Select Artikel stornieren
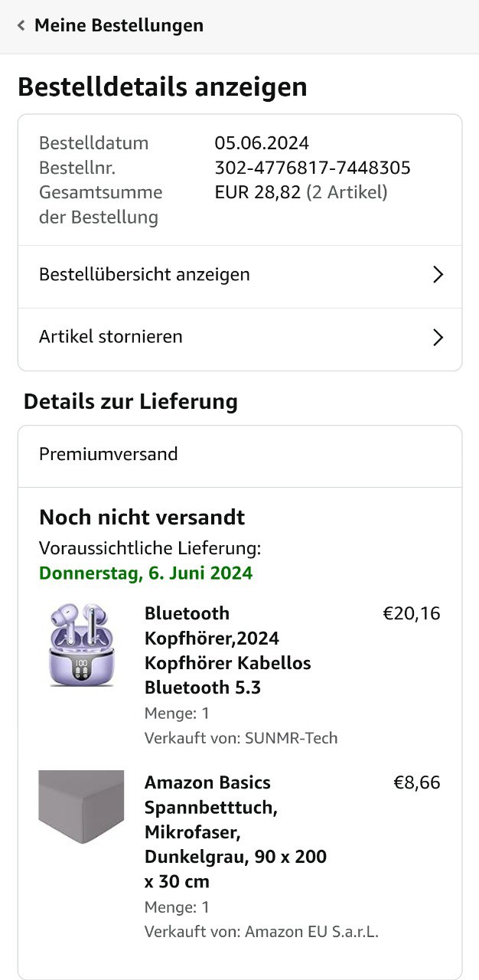The width and height of the screenshot is (479, 980). 111,337
